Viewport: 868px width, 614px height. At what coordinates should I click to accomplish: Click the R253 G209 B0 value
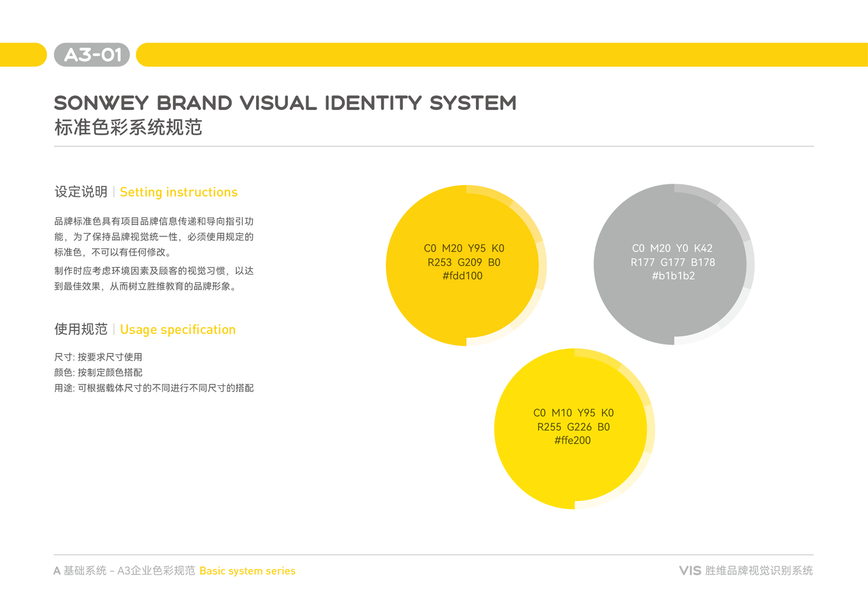[x=464, y=263]
